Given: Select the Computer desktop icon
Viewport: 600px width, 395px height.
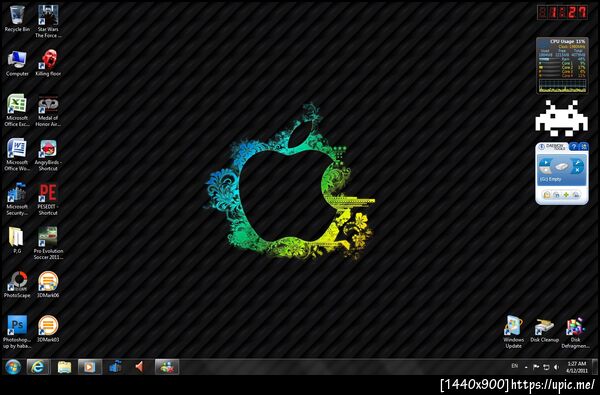Looking at the screenshot, I should 17,63.
